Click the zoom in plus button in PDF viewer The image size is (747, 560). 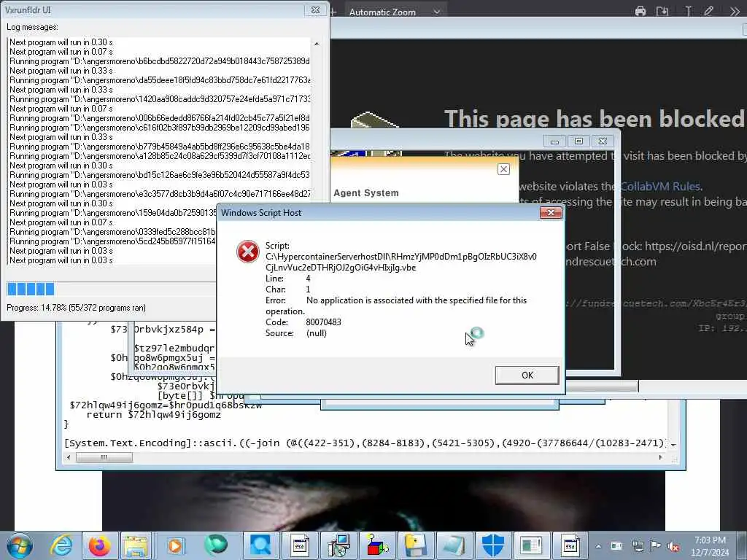point(333,12)
